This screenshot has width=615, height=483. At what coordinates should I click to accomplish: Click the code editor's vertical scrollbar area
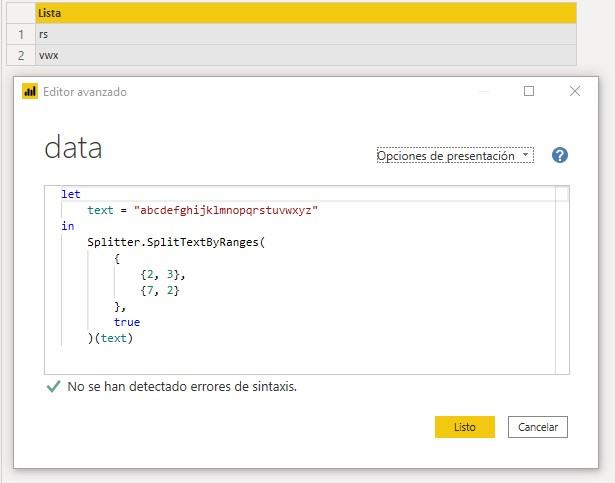pos(562,280)
